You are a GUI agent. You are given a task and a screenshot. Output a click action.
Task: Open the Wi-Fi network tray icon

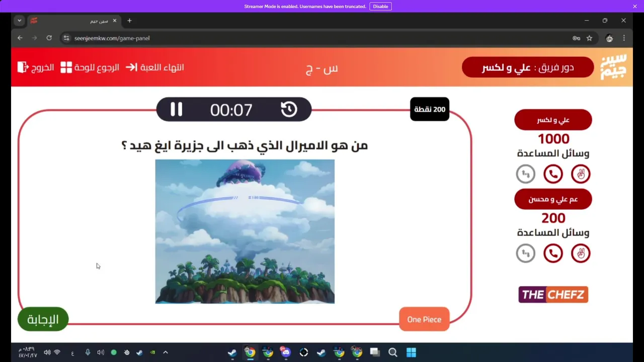(x=57, y=352)
